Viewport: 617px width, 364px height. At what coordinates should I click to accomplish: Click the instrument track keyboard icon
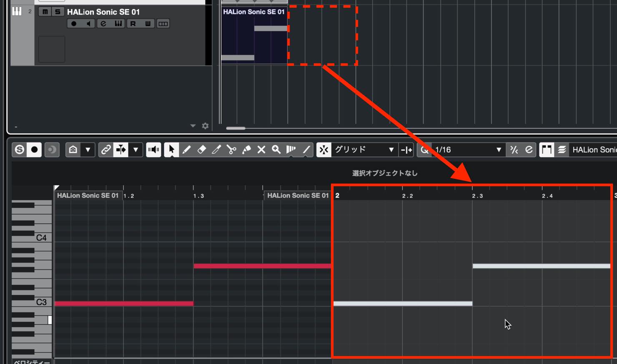[x=17, y=11]
